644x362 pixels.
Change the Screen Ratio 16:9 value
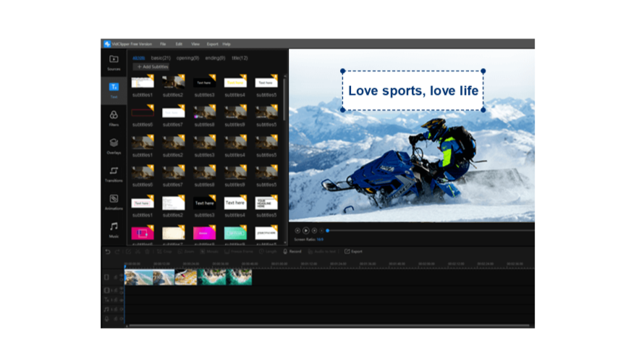point(320,239)
